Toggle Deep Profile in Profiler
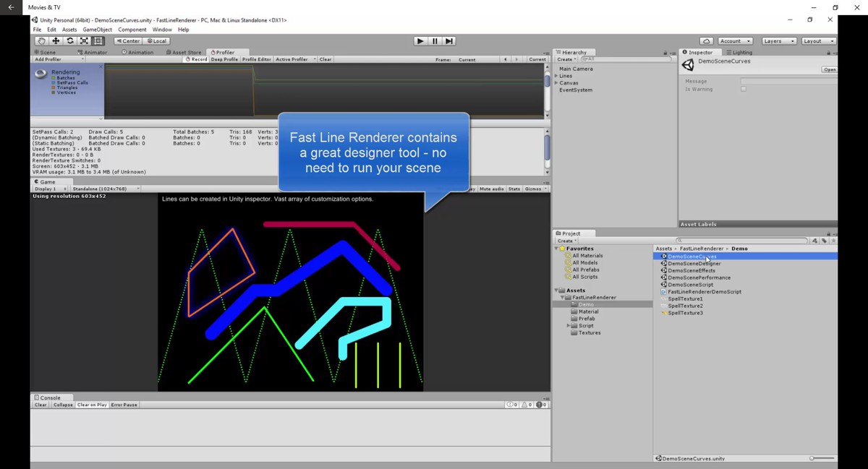This screenshot has width=868, height=469. [224, 59]
